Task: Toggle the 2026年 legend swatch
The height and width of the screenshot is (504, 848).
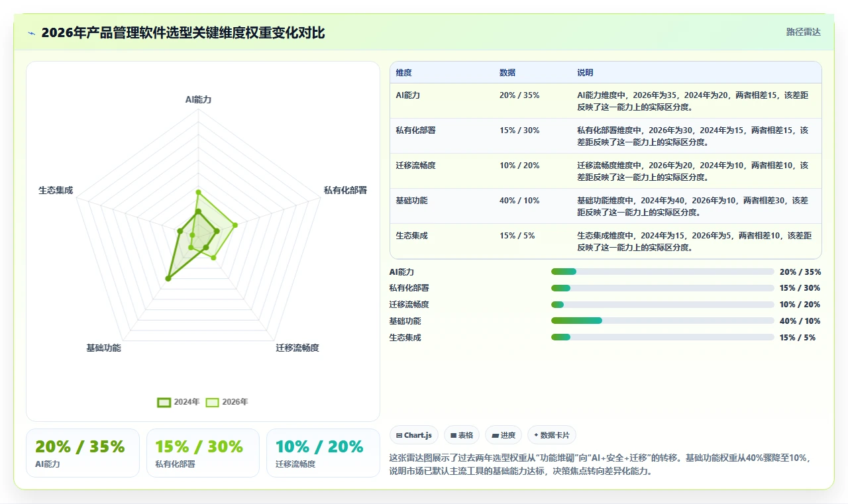Action: pyautogui.click(x=212, y=402)
